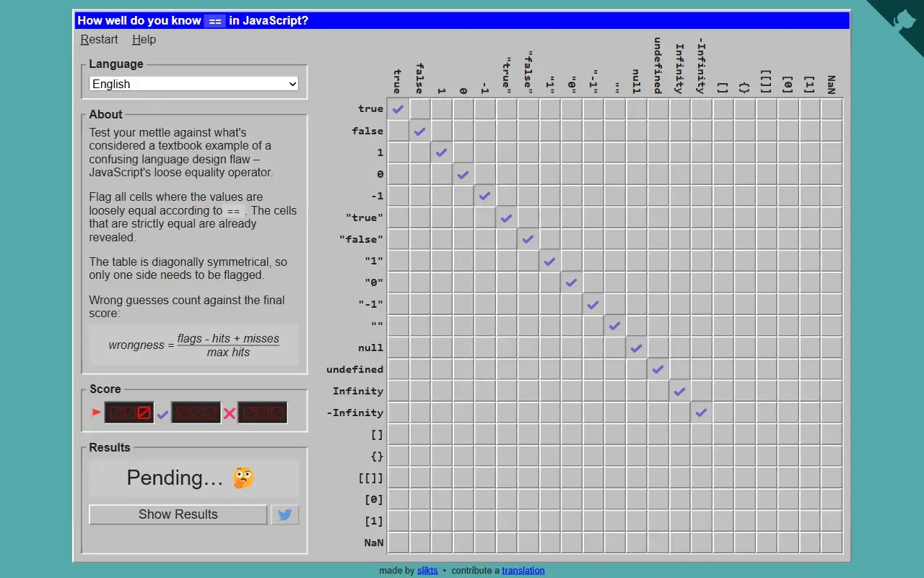Flag cell at row NaN, column NaN

tap(832, 543)
